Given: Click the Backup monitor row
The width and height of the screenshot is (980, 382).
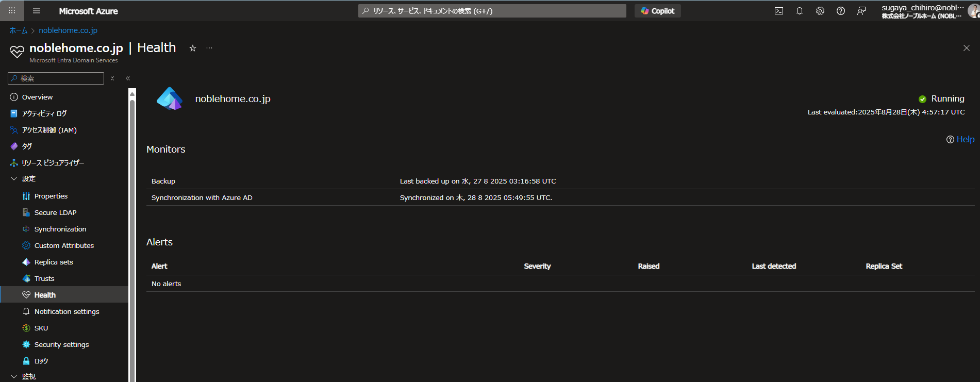Looking at the screenshot, I should (560, 181).
